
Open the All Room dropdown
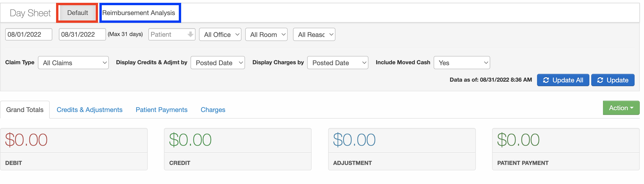(266, 34)
